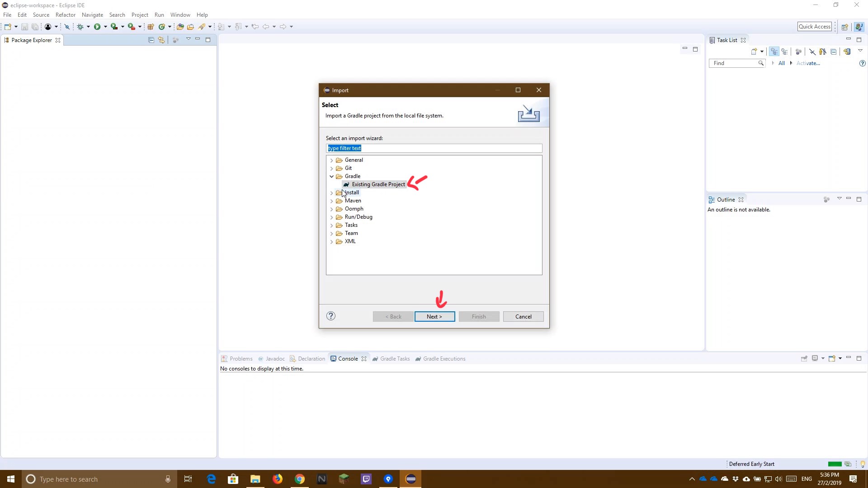
Task: Open Firefox from the taskbar
Action: pos(277,479)
